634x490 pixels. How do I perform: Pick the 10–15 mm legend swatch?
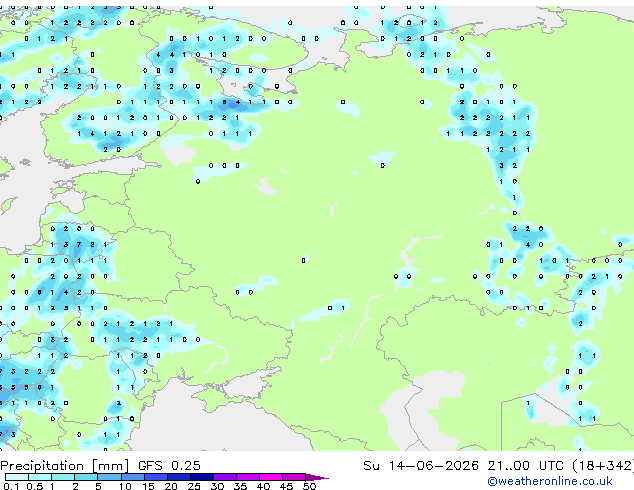pos(133,477)
